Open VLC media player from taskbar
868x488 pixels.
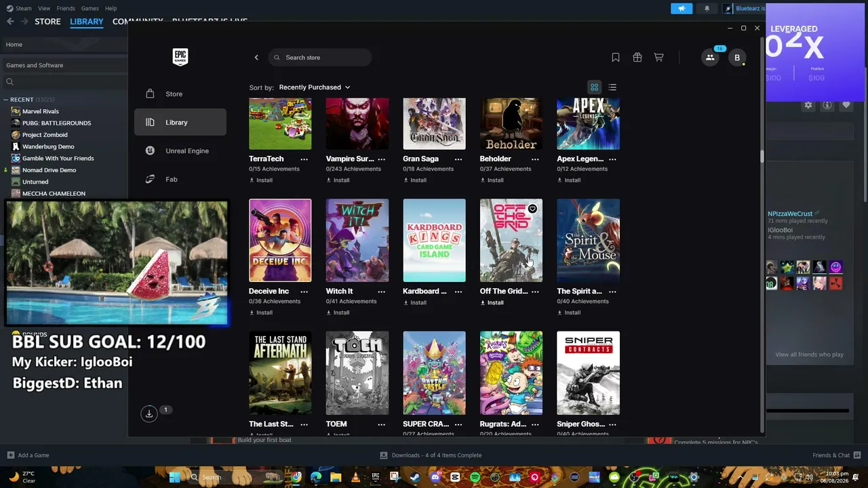pyautogui.click(x=356, y=477)
